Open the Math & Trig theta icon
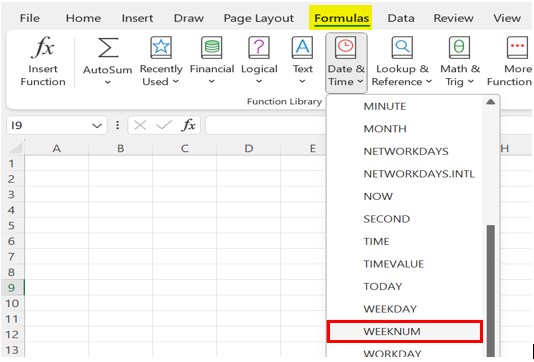 point(459,48)
